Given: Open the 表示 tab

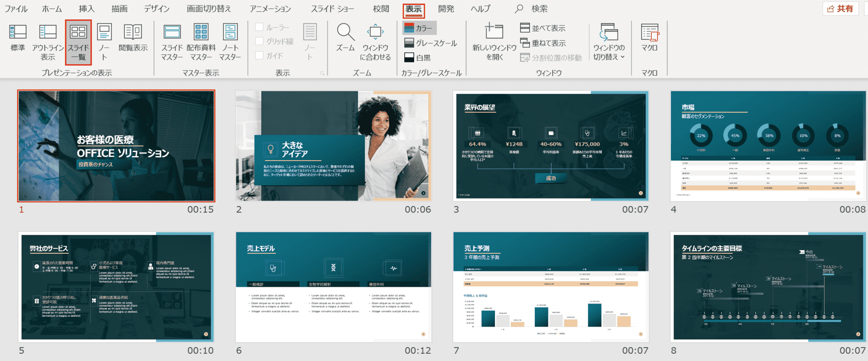Looking at the screenshot, I should click(414, 9).
